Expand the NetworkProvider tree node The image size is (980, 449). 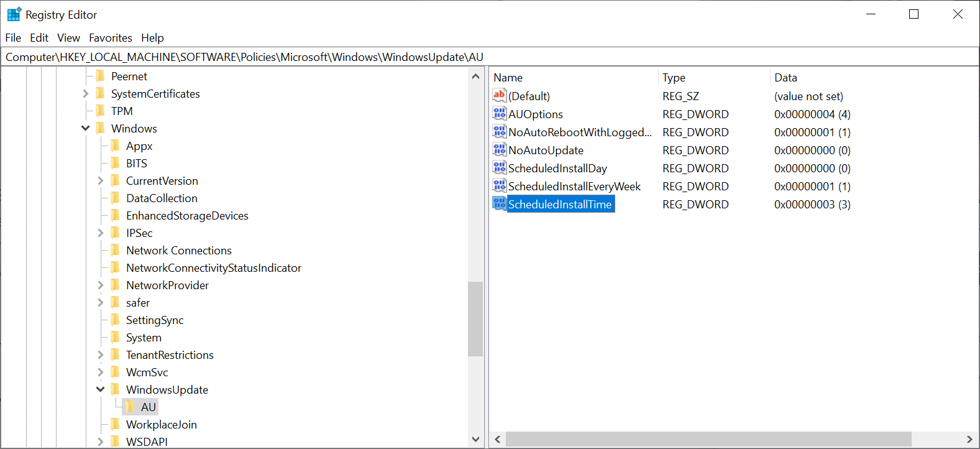coord(101,285)
